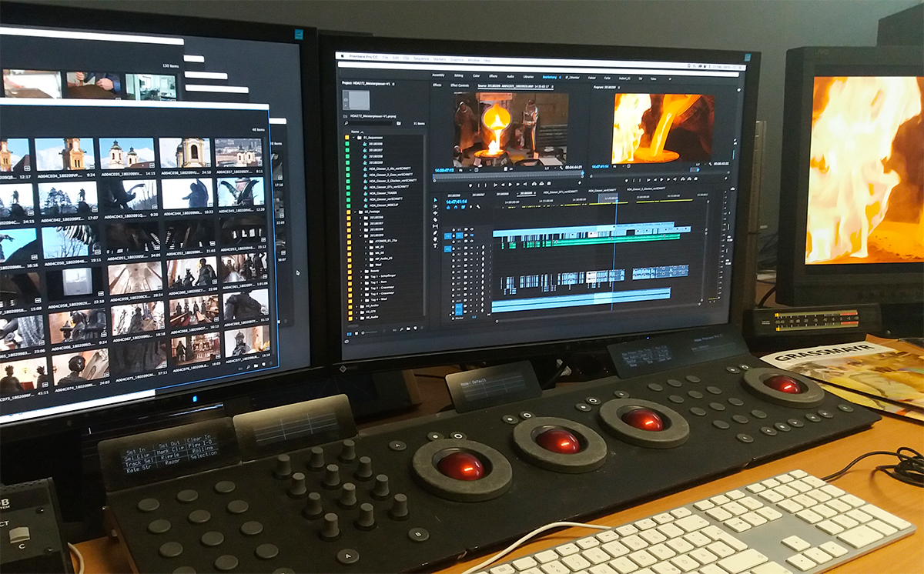Image resolution: width=924 pixels, height=574 pixels.
Task: Select the Hand tool
Action: [x=436, y=239]
